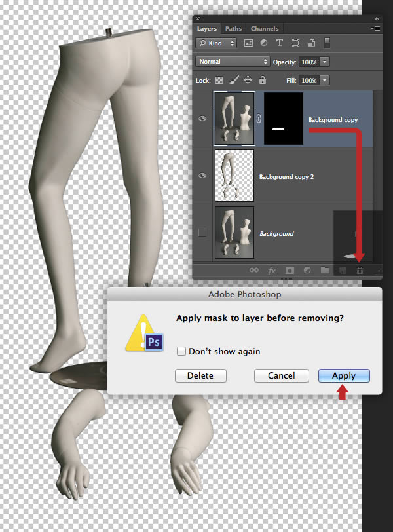Lock layer position with move icon
The image size is (393, 532).
tap(248, 80)
